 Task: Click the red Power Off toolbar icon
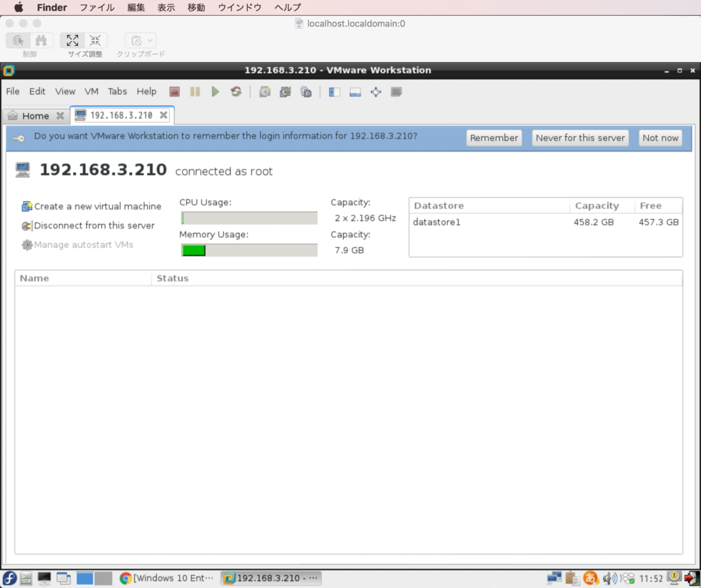(x=175, y=92)
